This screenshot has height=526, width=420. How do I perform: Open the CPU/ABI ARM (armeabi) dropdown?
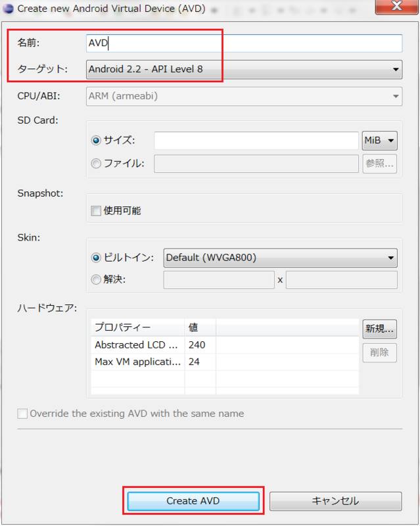[244, 96]
